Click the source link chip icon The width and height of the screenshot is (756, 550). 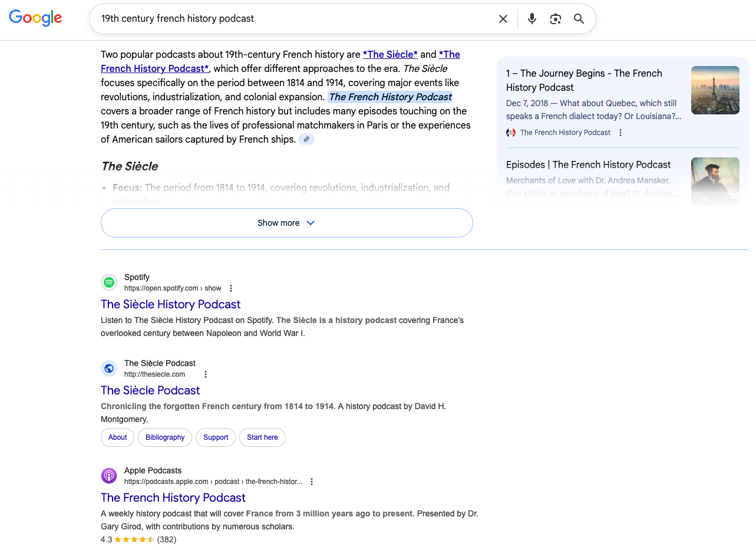tap(306, 140)
